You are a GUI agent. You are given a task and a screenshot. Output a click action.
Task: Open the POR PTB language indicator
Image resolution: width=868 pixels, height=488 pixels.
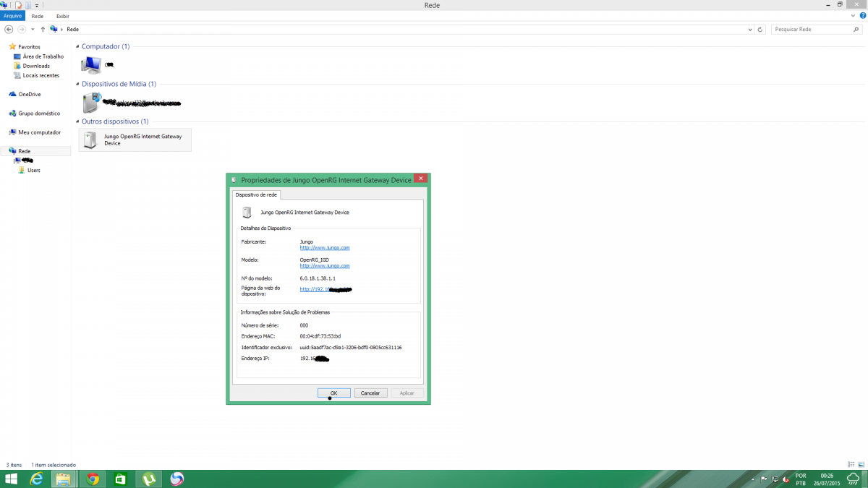[801, 479]
